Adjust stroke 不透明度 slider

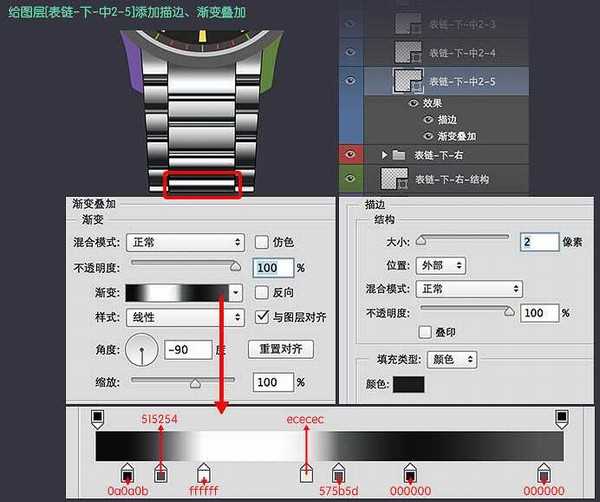point(509,311)
